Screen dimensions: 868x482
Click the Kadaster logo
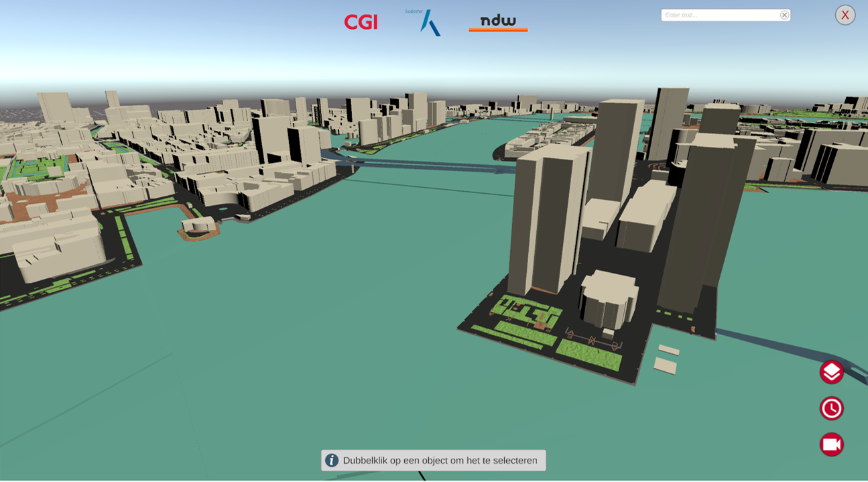coord(426,22)
